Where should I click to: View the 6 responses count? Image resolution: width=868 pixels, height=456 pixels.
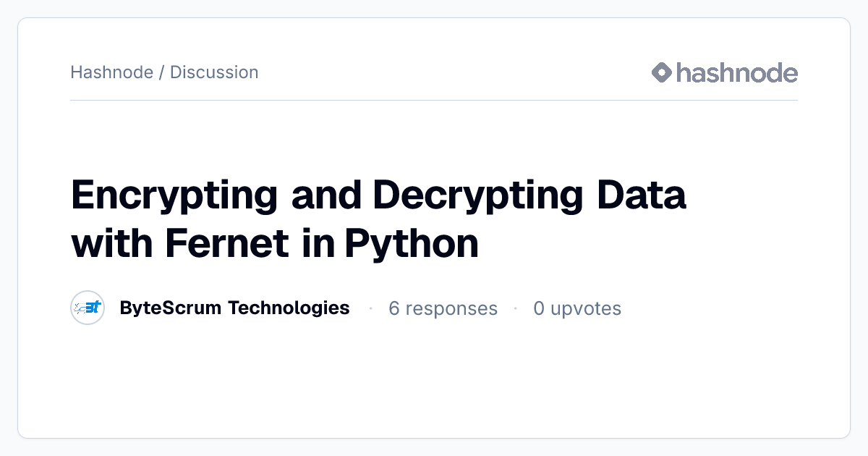coord(443,308)
